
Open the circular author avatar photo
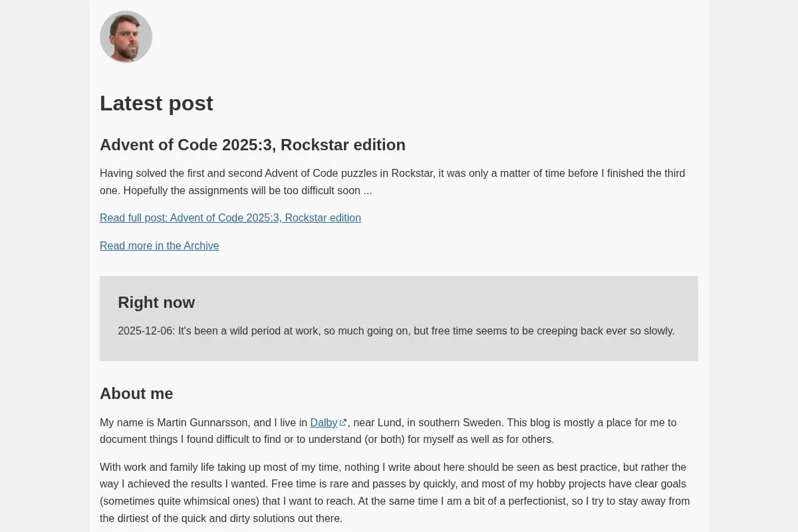coord(126,37)
